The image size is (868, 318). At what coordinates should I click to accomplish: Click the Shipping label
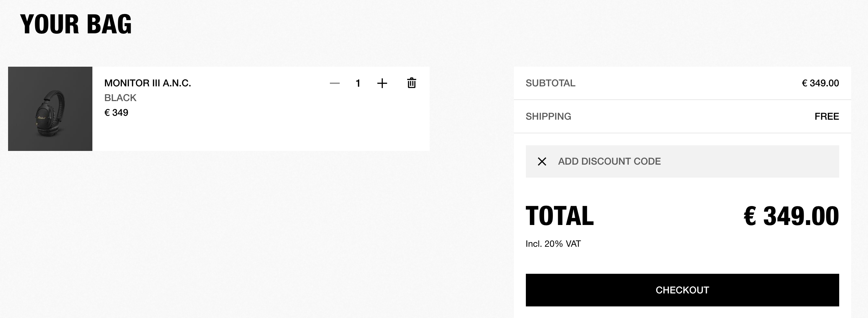point(548,117)
